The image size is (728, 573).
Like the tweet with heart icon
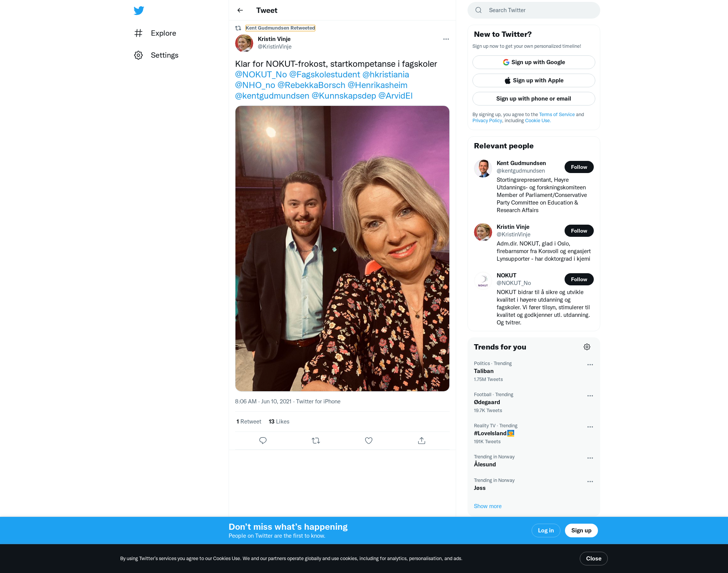(369, 441)
